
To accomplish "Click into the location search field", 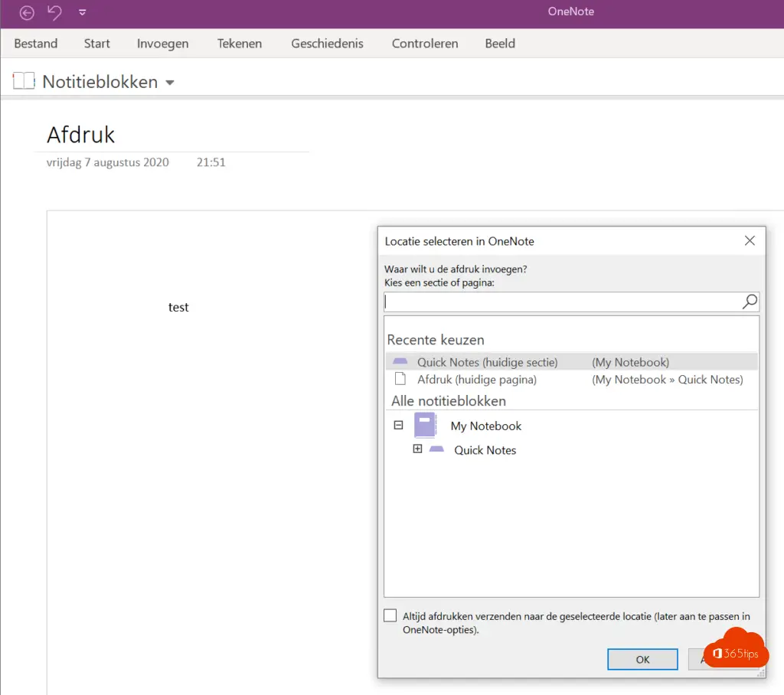I will coord(563,302).
